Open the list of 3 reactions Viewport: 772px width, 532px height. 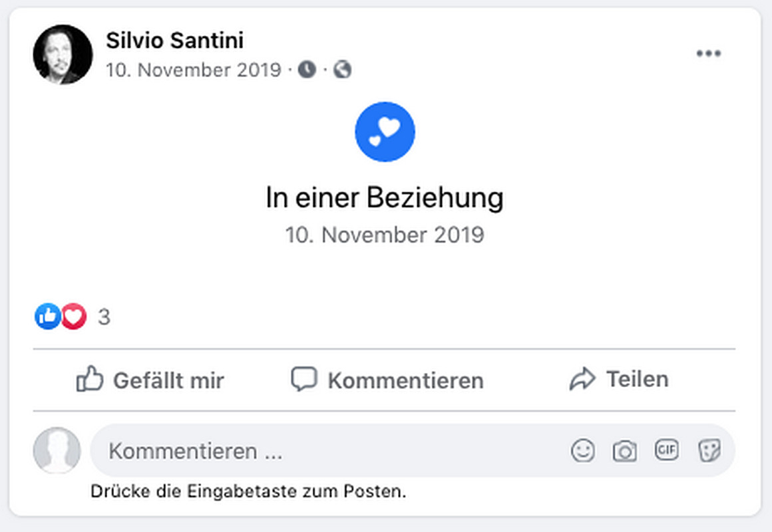pyautogui.click(x=104, y=317)
